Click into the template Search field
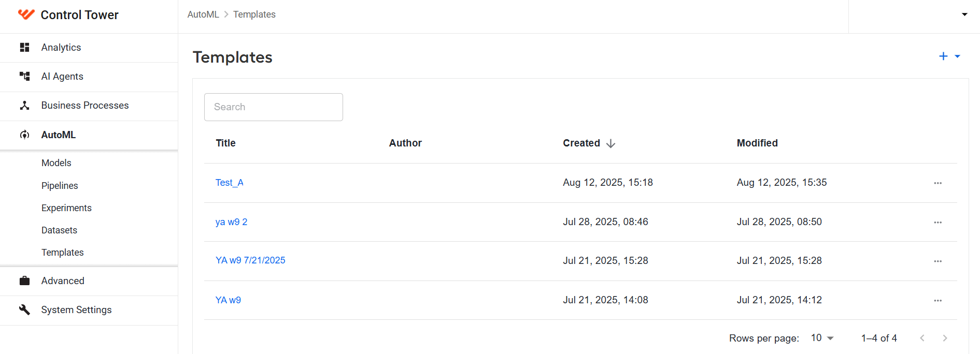This screenshot has height=354, width=980. tap(274, 107)
